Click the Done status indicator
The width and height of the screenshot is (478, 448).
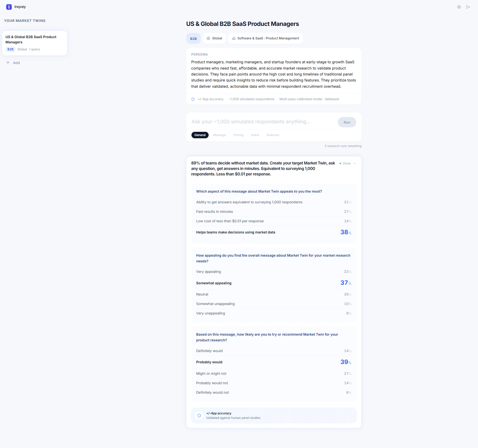(x=346, y=163)
